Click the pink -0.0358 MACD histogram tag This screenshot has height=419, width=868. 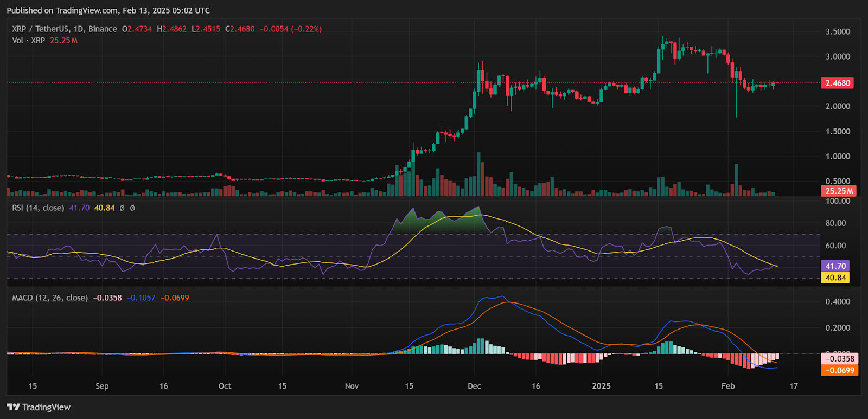(840, 359)
